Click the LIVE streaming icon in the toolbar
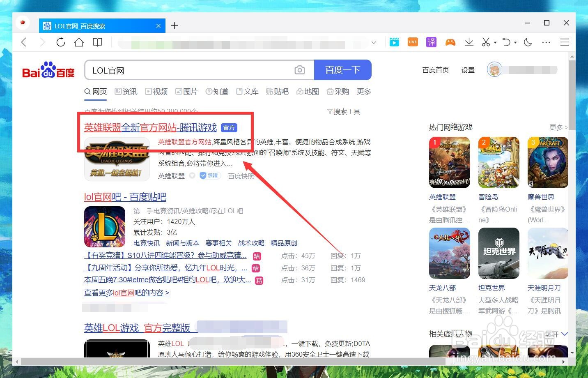 point(413,42)
